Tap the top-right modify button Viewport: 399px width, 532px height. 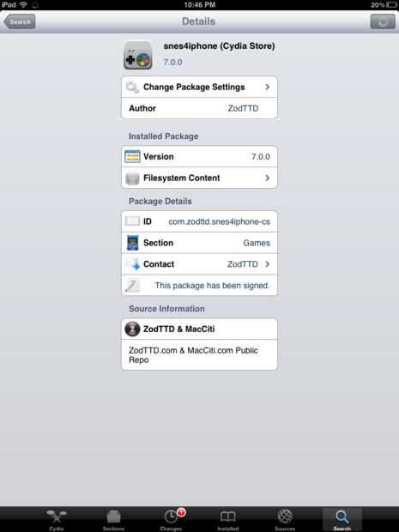click(383, 21)
